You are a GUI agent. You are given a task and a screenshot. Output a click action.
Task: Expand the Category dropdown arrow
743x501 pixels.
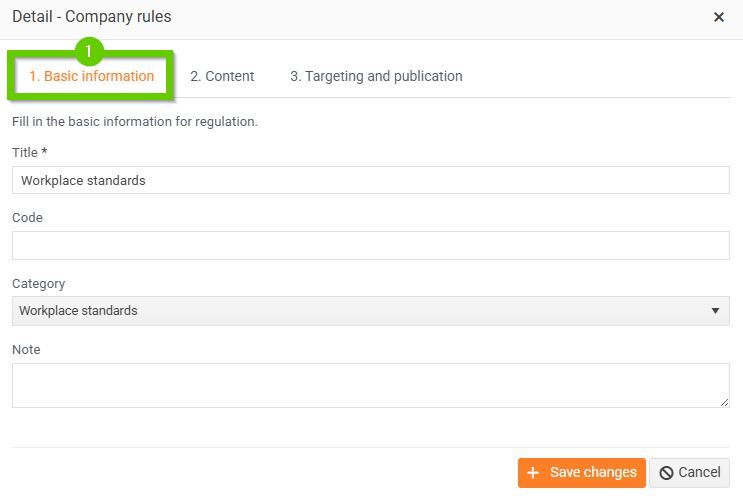coord(715,311)
